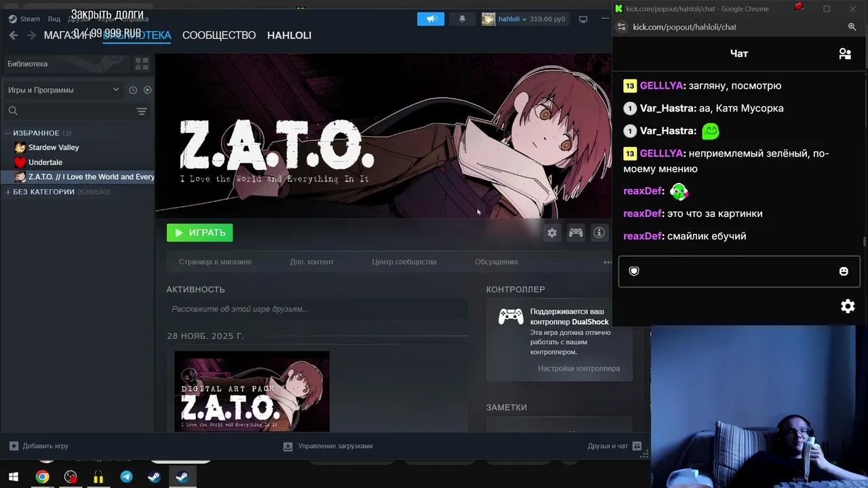
Task: Toggle ready-to-play games filter
Action: (147, 90)
